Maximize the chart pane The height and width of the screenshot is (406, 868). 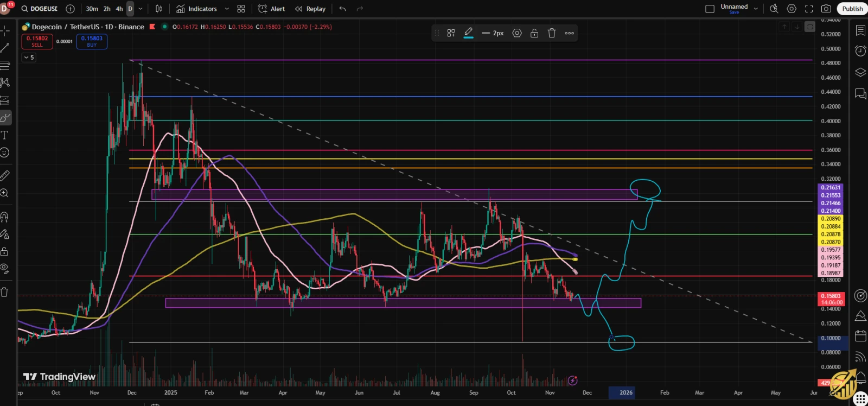tap(810, 27)
